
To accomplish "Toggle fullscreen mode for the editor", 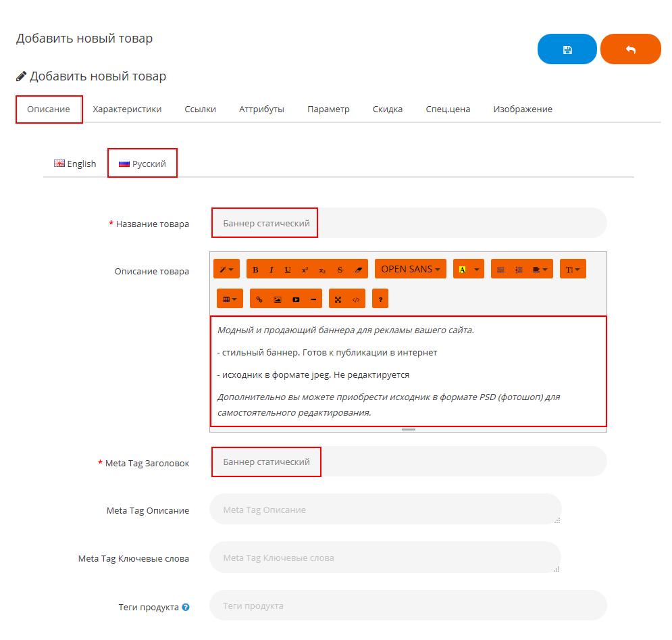I will coord(338,299).
